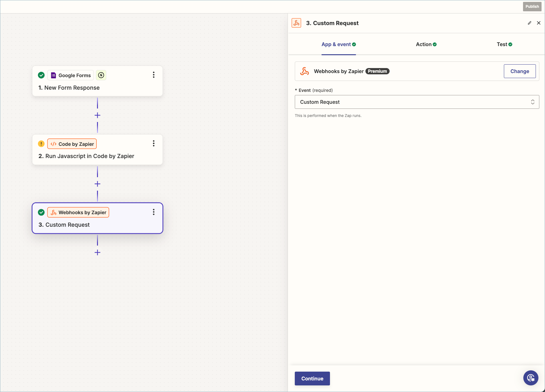The image size is (545, 392).
Task: Click the Webhooks icon in panel header
Action: coord(296,23)
